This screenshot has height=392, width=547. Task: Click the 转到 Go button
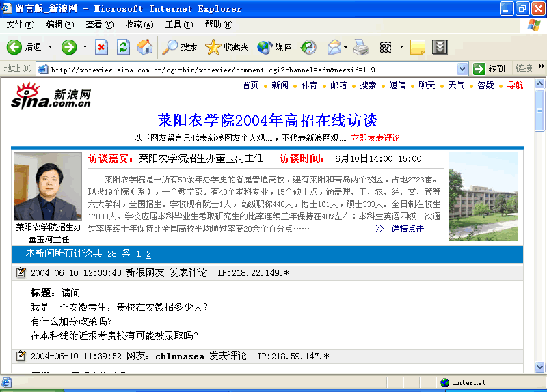point(489,69)
